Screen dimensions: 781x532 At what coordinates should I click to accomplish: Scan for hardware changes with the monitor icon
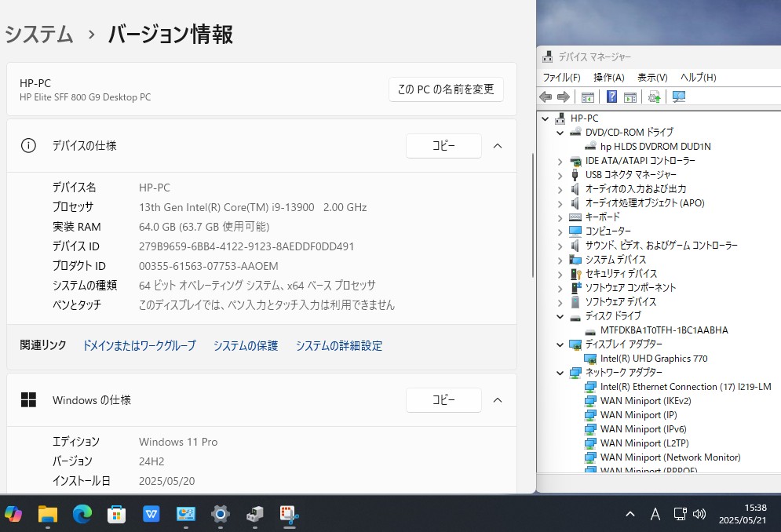click(678, 97)
